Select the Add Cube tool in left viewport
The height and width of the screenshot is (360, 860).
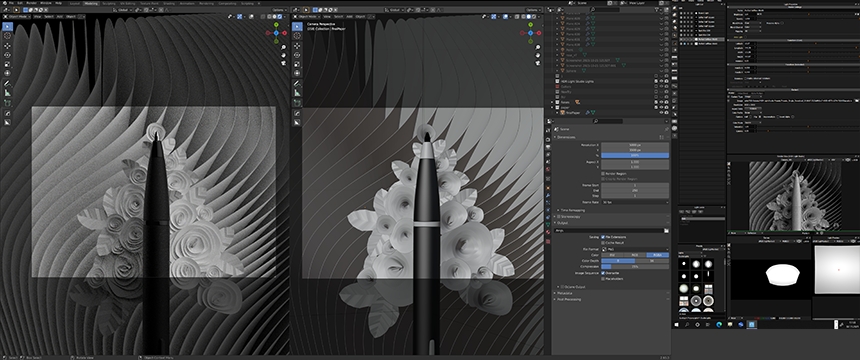(7, 103)
